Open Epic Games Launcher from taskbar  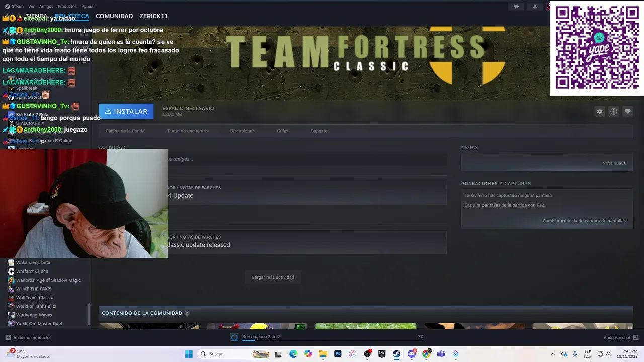[x=382, y=354]
